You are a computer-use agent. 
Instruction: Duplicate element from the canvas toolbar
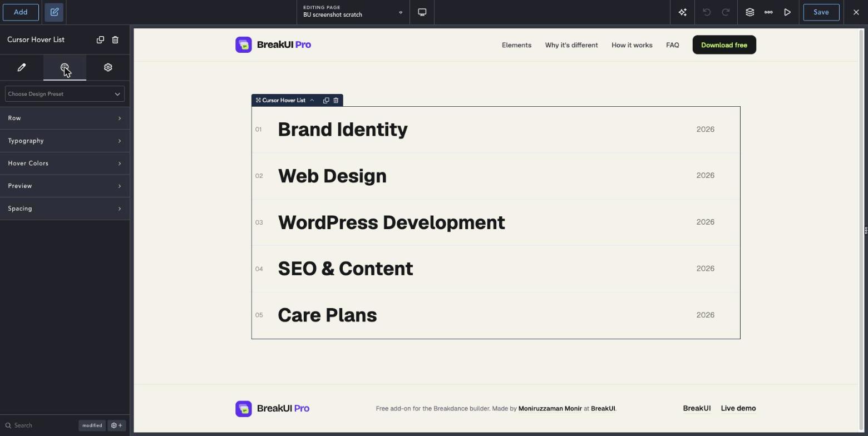pyautogui.click(x=327, y=101)
